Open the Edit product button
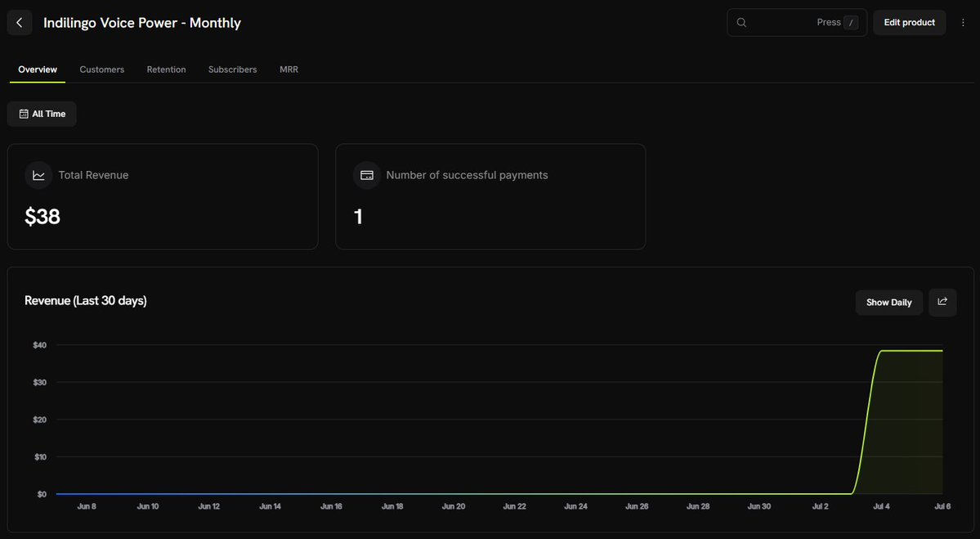The image size is (980, 539). coord(910,23)
